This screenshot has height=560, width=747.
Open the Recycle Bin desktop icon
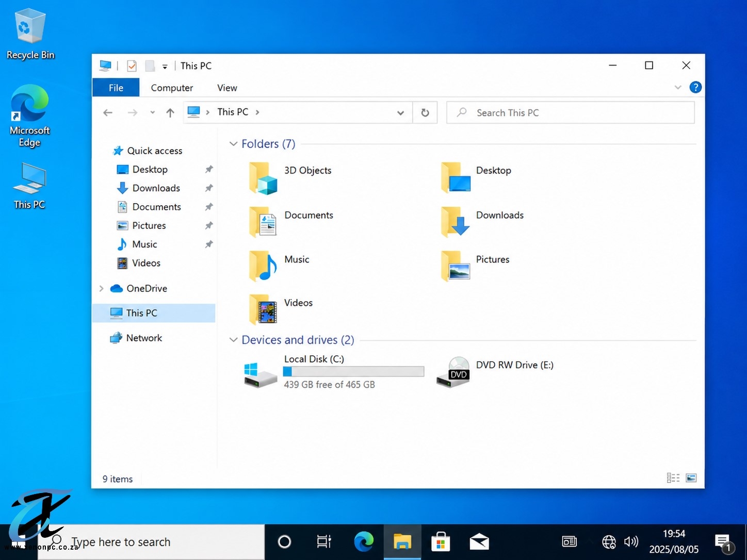pos(30,34)
